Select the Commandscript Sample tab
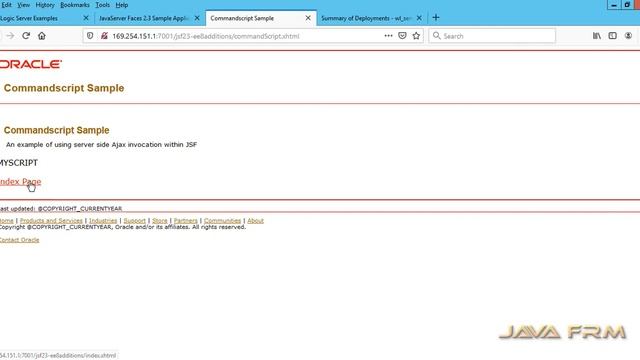Viewport: 640px width, 360px height. [261, 18]
